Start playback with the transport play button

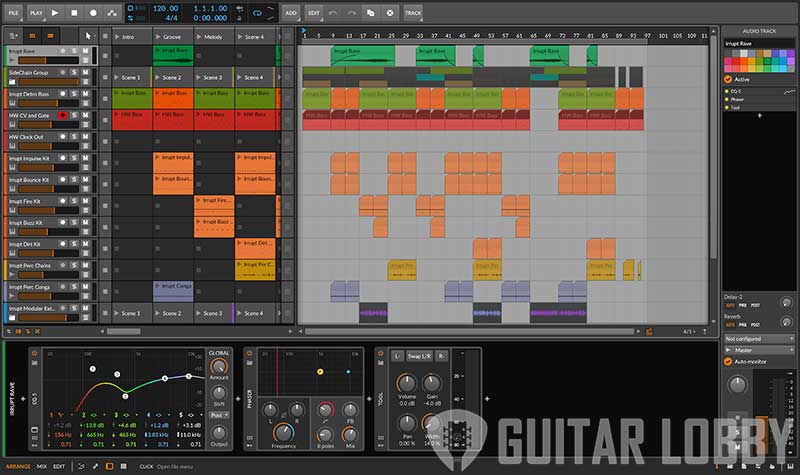pyautogui.click(x=55, y=13)
